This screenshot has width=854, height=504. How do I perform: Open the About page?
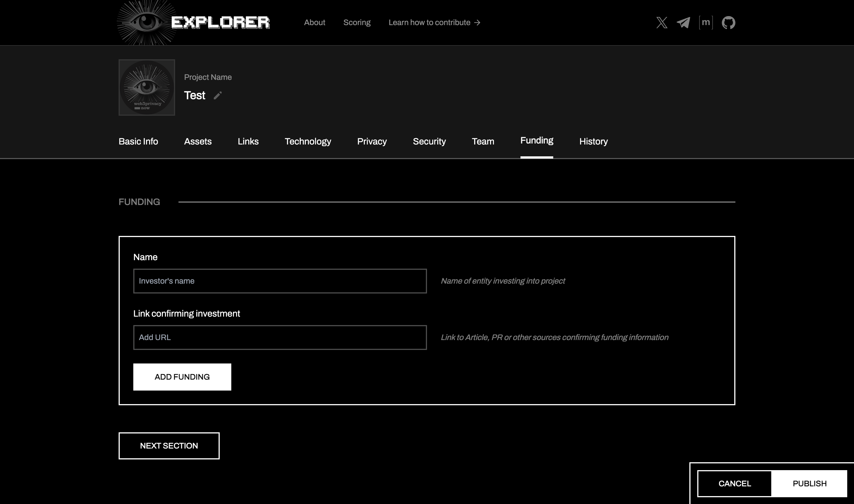coord(314,22)
